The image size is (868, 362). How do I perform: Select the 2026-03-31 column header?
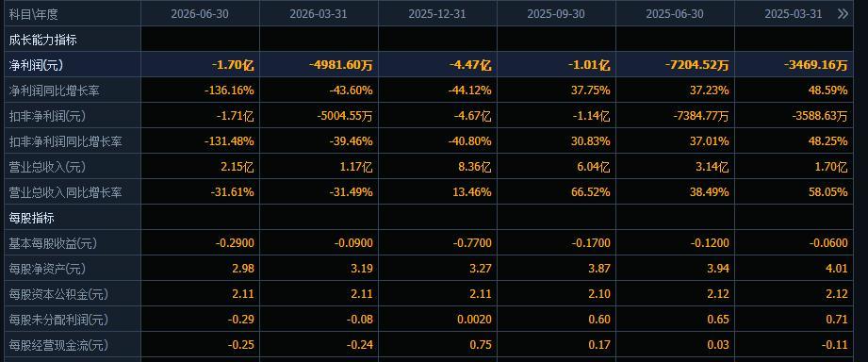coord(319,14)
